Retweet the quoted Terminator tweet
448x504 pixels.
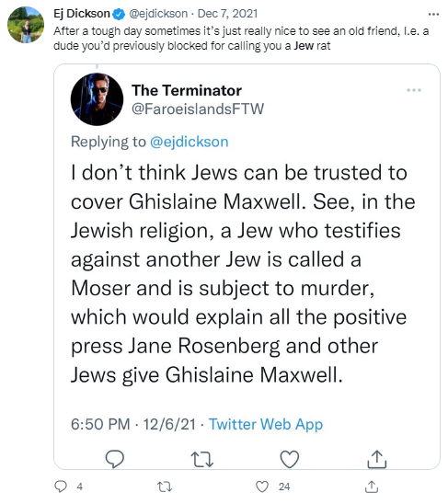click(202, 459)
